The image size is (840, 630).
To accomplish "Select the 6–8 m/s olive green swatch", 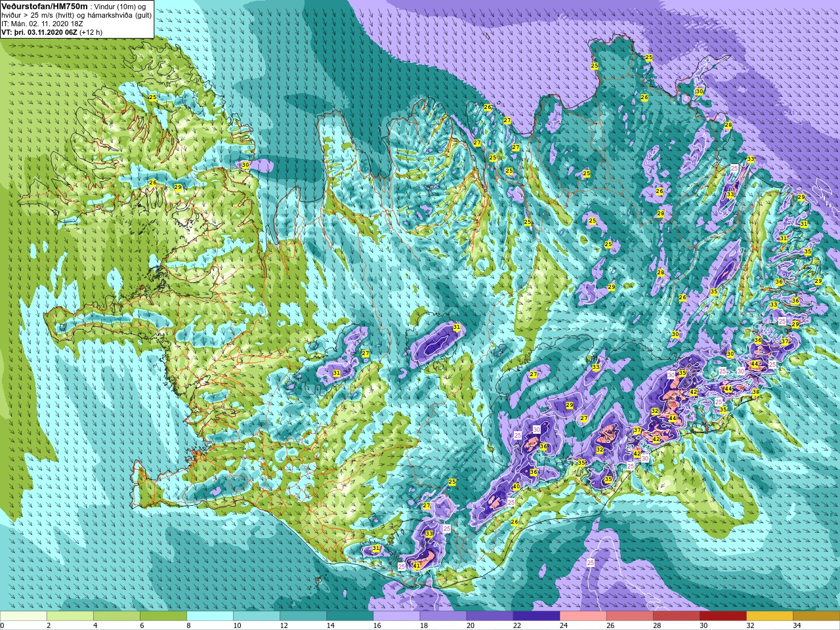I will (x=163, y=616).
